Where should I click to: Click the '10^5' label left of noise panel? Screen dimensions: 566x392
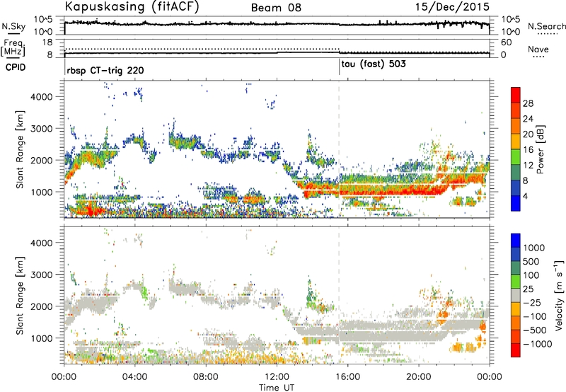point(43,20)
